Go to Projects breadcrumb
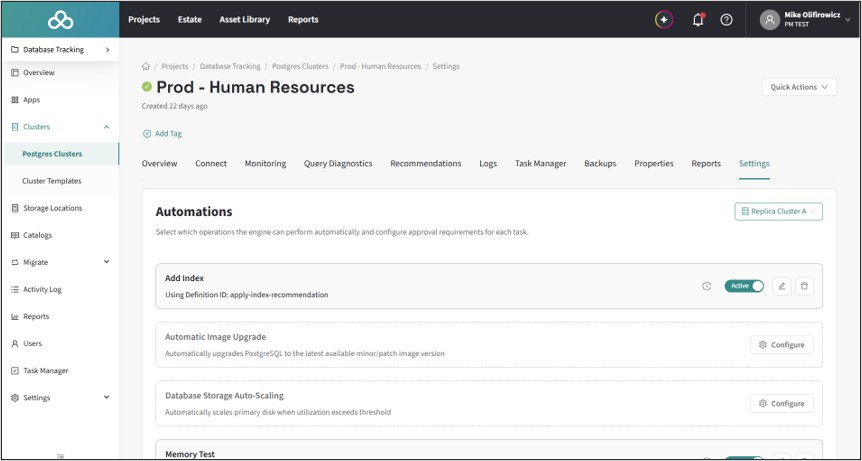 (175, 66)
